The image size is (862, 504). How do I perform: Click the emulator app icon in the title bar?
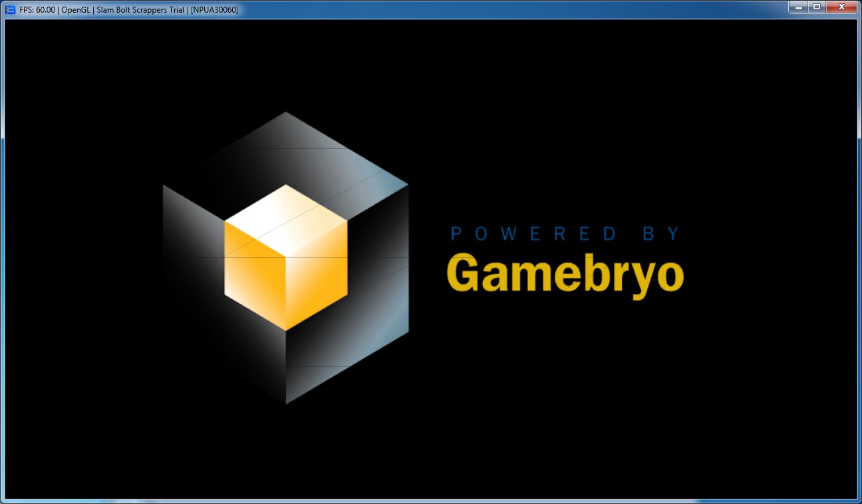[10, 9]
